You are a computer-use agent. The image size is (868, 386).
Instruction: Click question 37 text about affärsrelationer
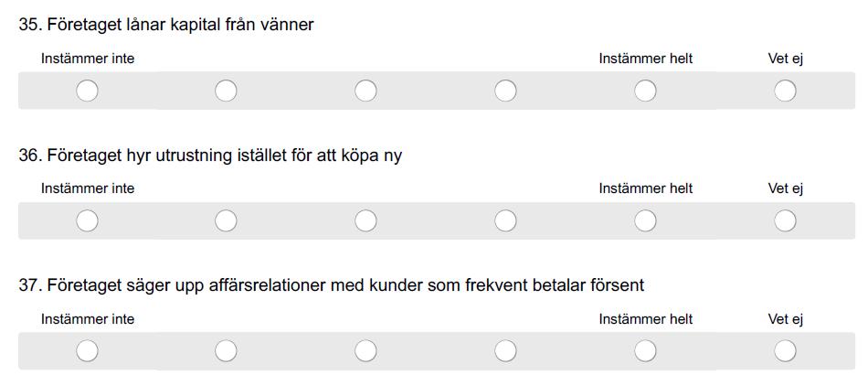pos(332,286)
